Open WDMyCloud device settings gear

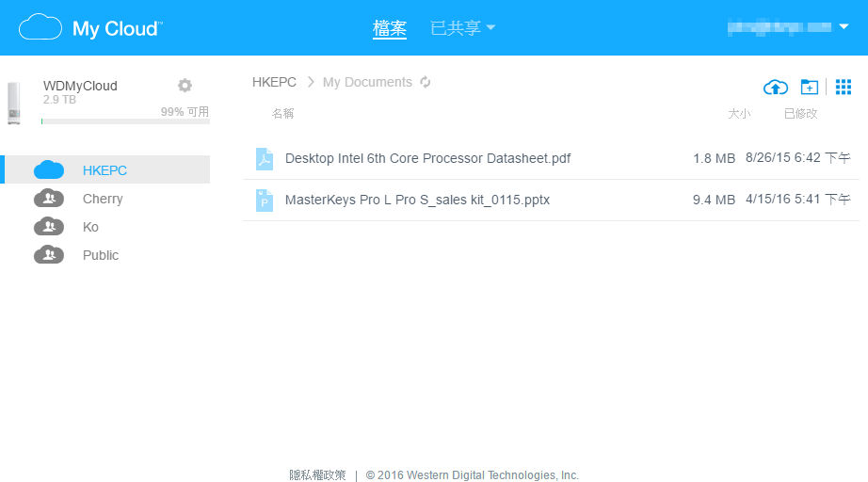(x=185, y=86)
